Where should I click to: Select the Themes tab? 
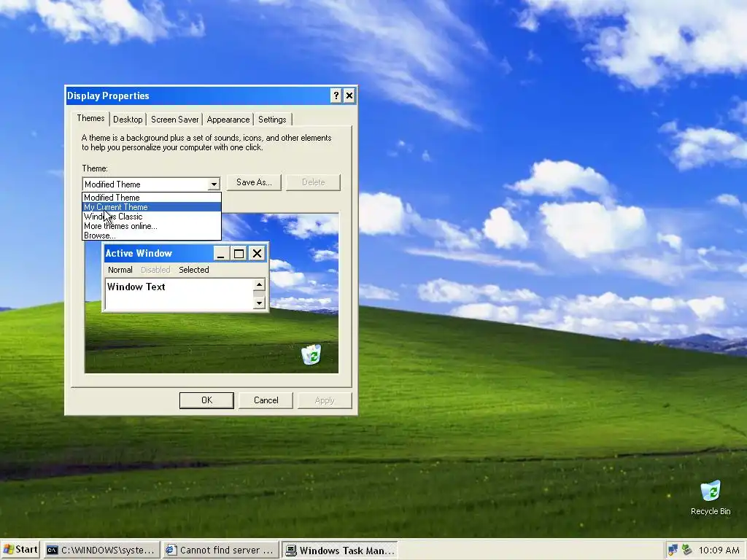90,118
